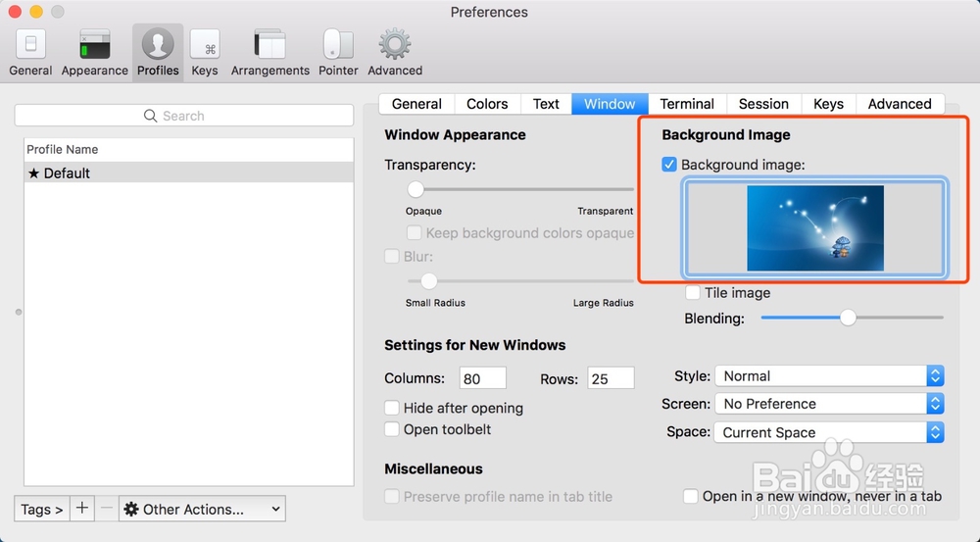The width and height of the screenshot is (980, 542).
Task: Select the Window tab
Action: (x=610, y=104)
